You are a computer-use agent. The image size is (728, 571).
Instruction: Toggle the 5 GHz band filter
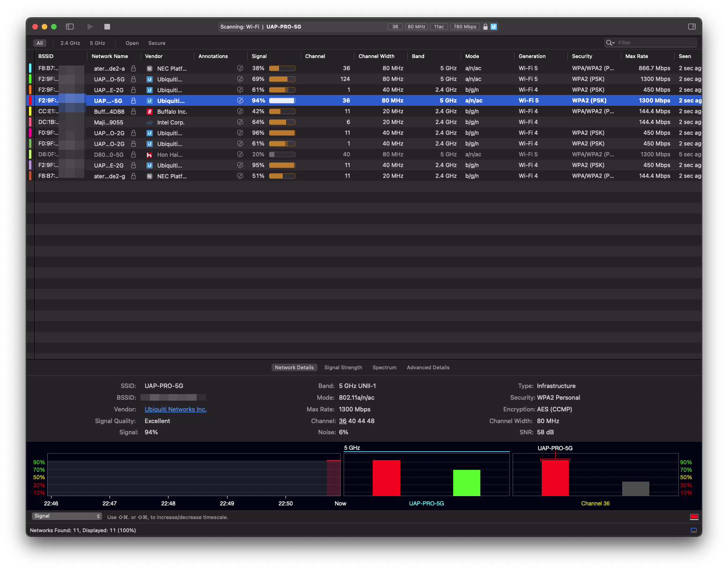click(x=97, y=43)
